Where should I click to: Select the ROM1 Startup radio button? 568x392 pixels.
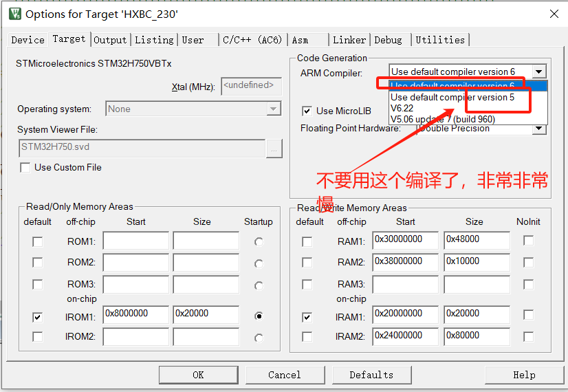pos(259,241)
